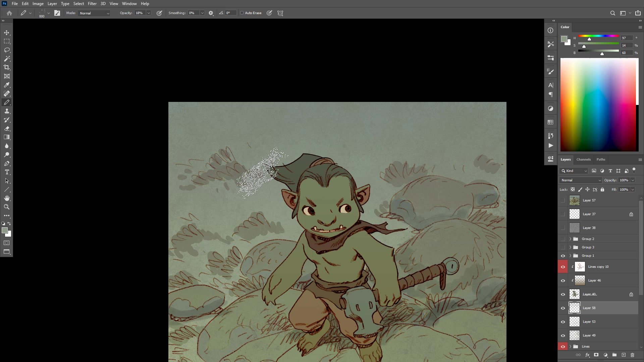The height and width of the screenshot is (362, 644).
Task: Select the Eraser tool
Action: pos(7,128)
